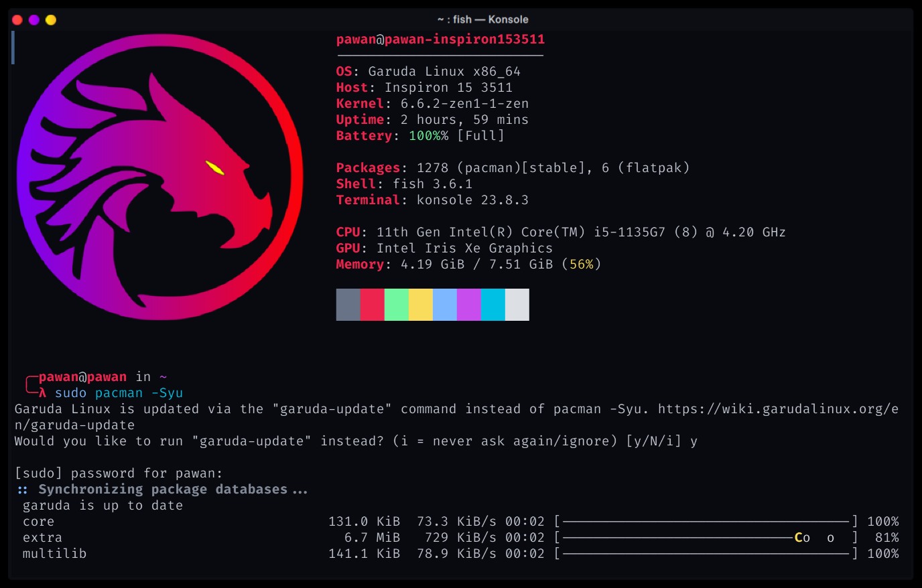Click the extra repository name
Viewport: 922px width, 588px height.
(42, 538)
